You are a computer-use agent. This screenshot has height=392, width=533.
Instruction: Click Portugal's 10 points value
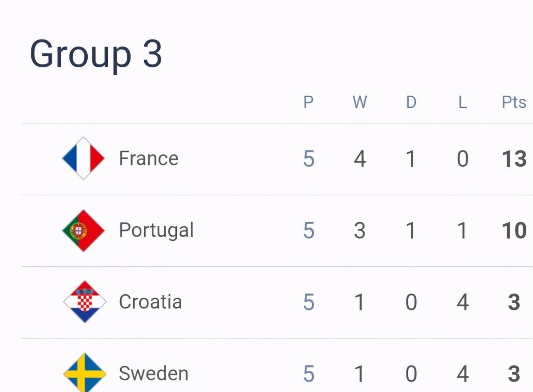pyautogui.click(x=514, y=231)
